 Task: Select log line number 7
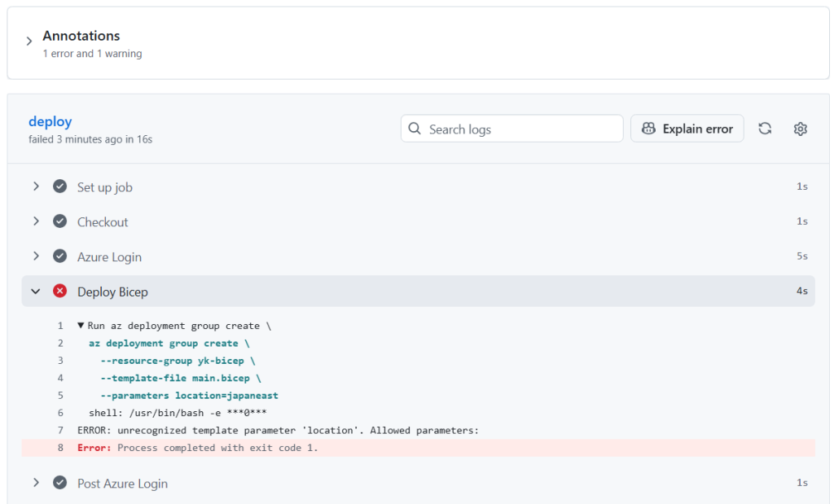click(60, 430)
